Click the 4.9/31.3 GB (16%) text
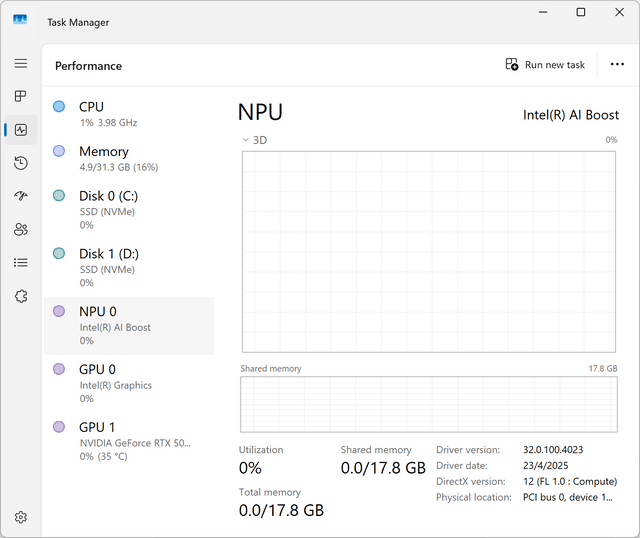The image size is (640, 538). click(119, 167)
